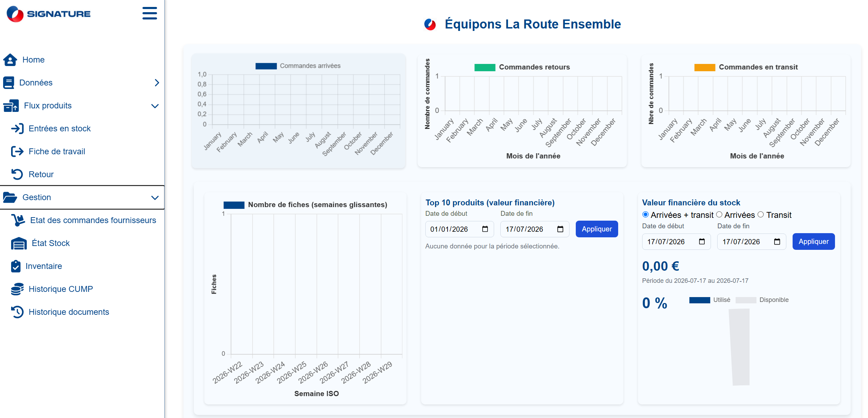This screenshot has height=418, width=868.
Task: Click Appliquer in Top 10 produits card
Action: 597,229
